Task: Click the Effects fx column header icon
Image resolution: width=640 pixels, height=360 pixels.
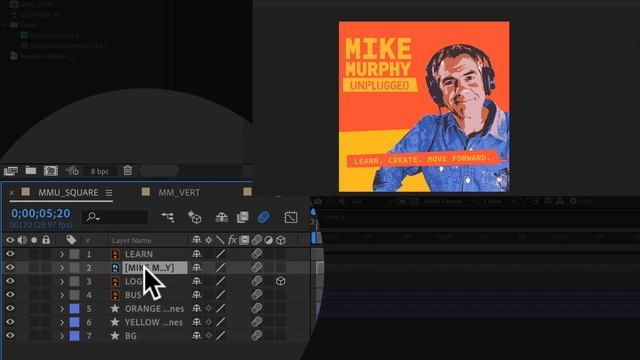Action: pos(232,240)
